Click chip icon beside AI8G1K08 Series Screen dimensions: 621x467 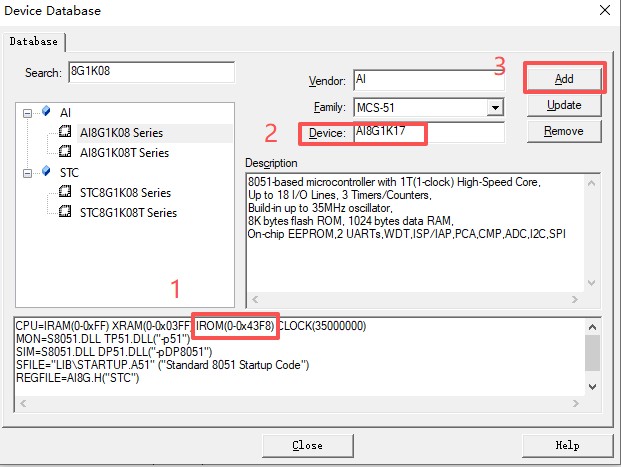(65, 131)
